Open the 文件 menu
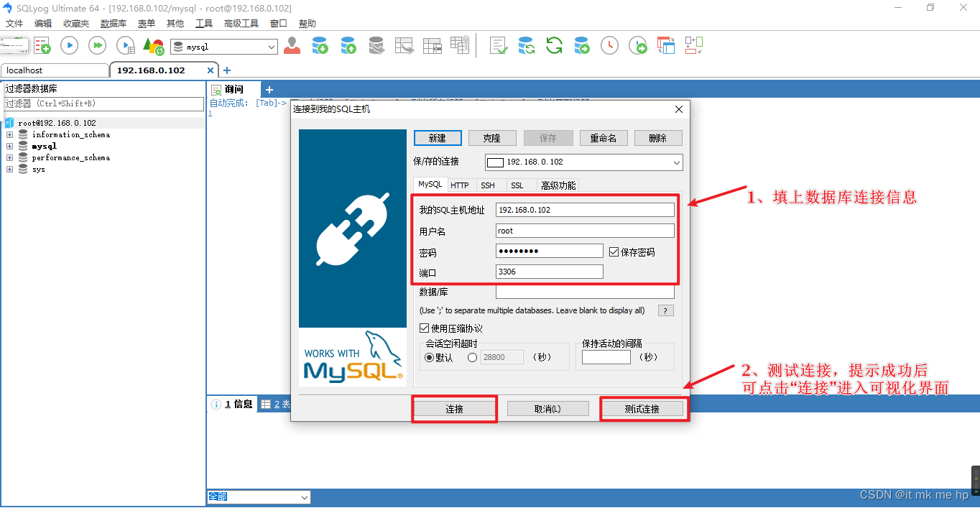Screen dimensions: 980x508 click(x=14, y=24)
